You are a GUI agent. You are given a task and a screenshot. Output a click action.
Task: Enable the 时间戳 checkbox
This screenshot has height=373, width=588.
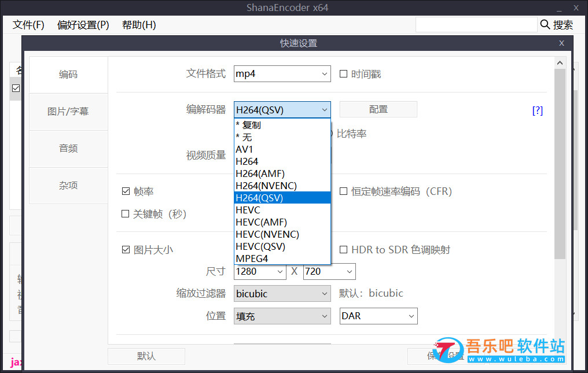click(343, 74)
